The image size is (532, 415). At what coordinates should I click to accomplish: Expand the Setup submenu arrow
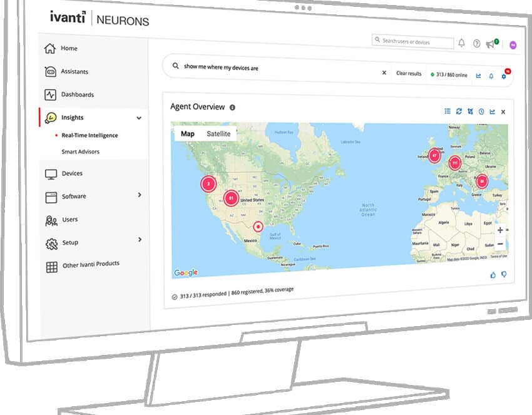click(140, 240)
